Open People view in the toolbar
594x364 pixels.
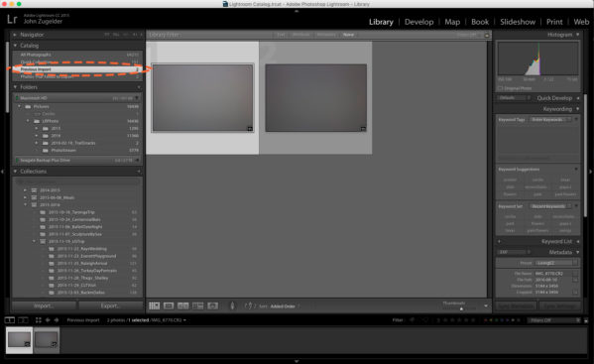click(212, 306)
